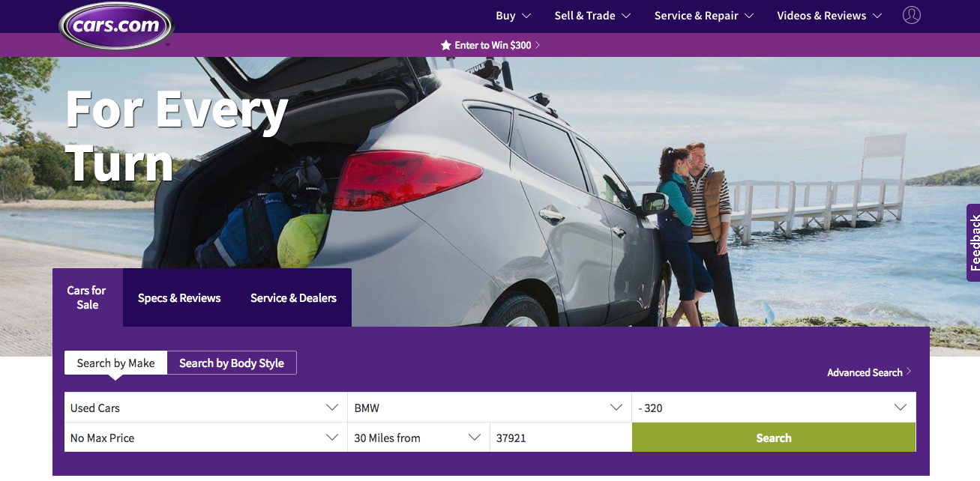This screenshot has height=481, width=980.
Task: Open the BMW make dropdown
Action: (x=490, y=408)
